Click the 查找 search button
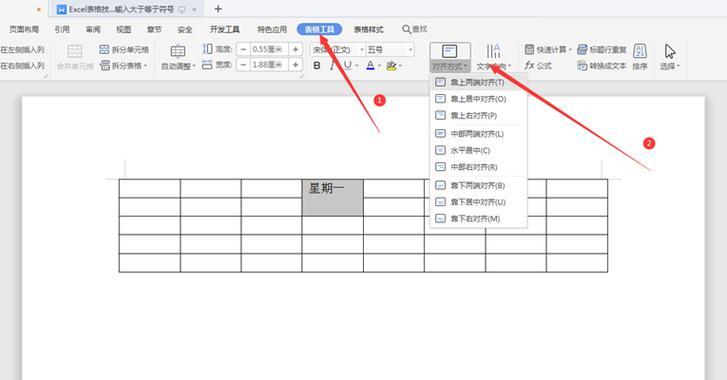The height and width of the screenshot is (380, 727). (x=415, y=29)
